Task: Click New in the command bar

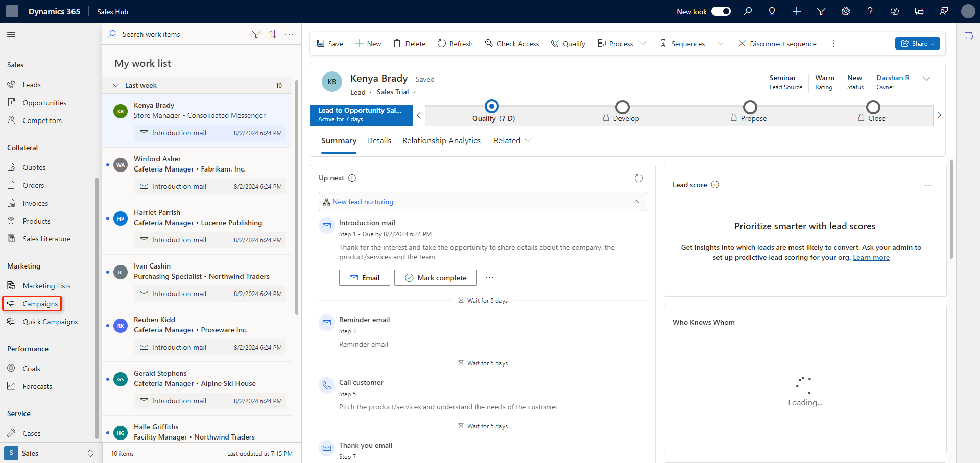Action: point(368,44)
